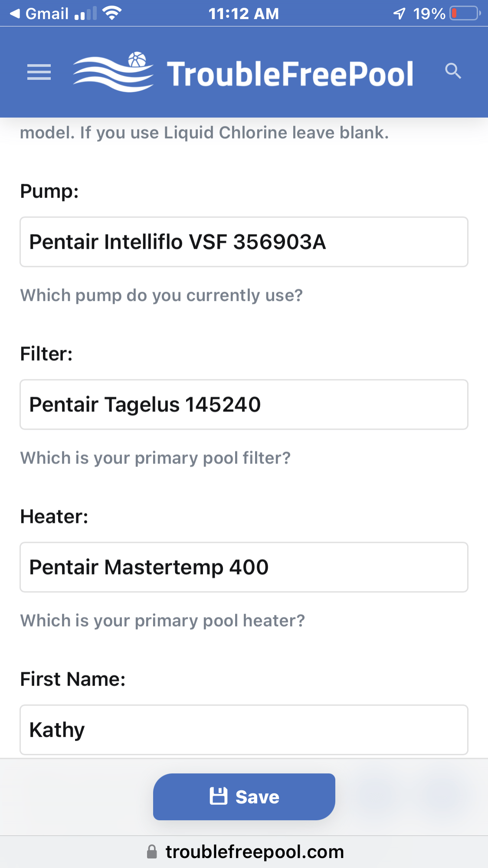Focus the Heater field Pentair Mastertemp 400
The height and width of the screenshot is (868, 488).
coord(244,567)
